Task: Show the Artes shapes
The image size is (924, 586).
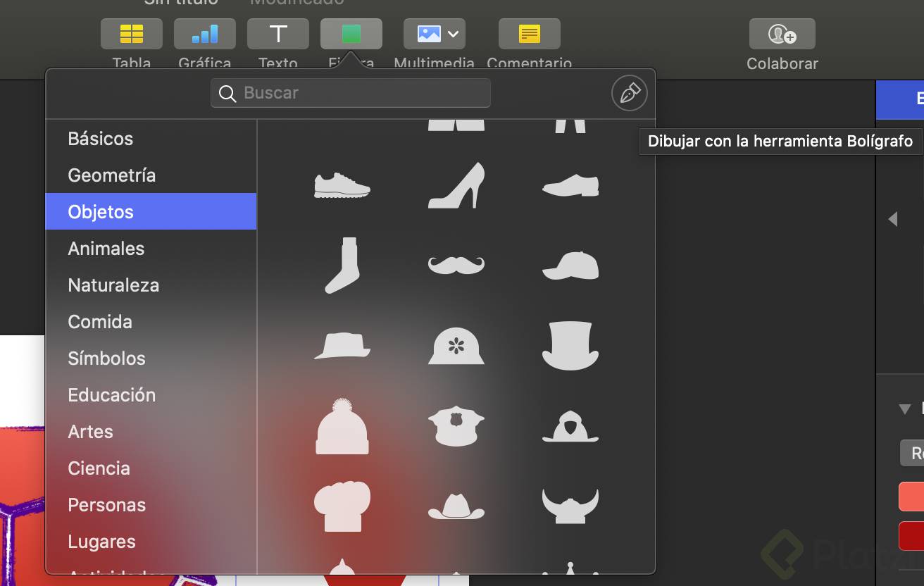Action: 151,431
